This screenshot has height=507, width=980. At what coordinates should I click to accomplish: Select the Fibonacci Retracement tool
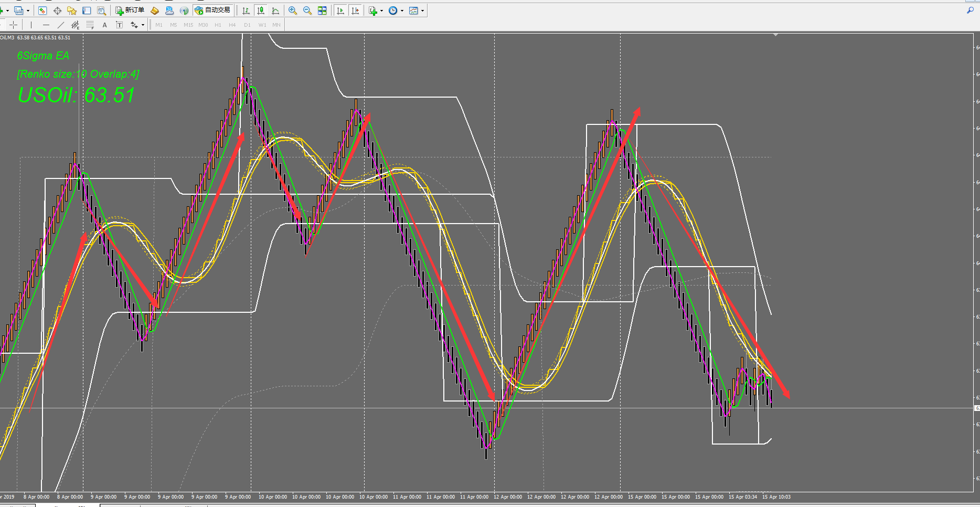pyautogui.click(x=90, y=25)
